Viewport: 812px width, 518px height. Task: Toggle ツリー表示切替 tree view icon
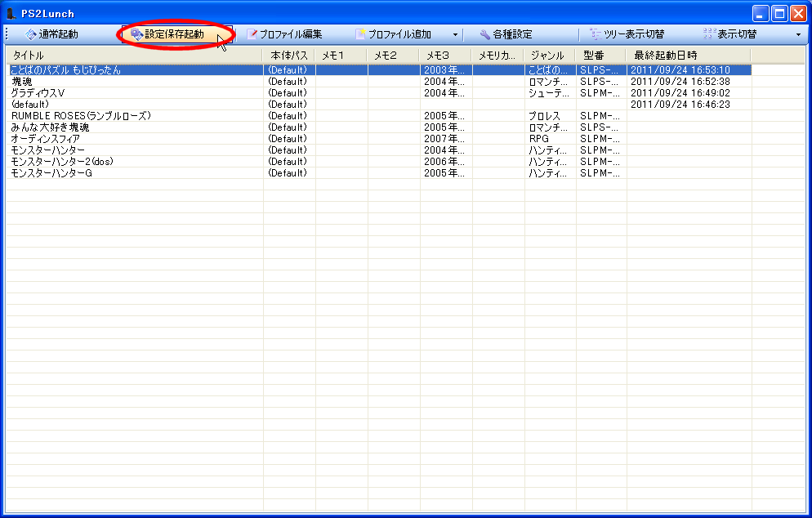tap(596, 34)
